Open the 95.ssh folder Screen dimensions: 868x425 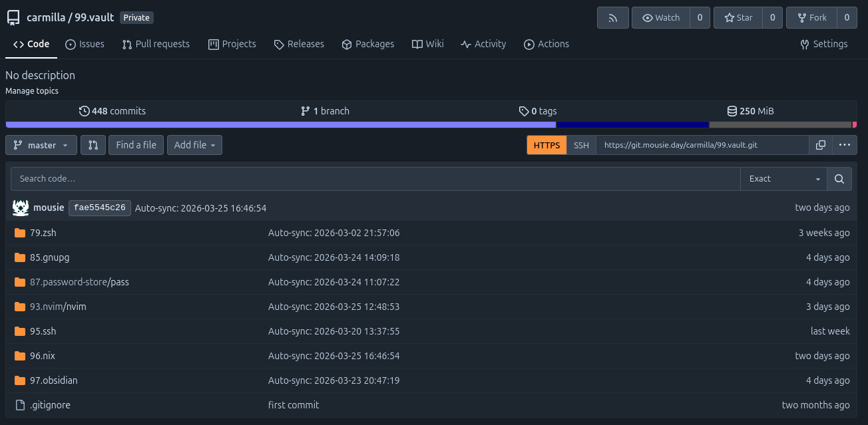(43, 331)
